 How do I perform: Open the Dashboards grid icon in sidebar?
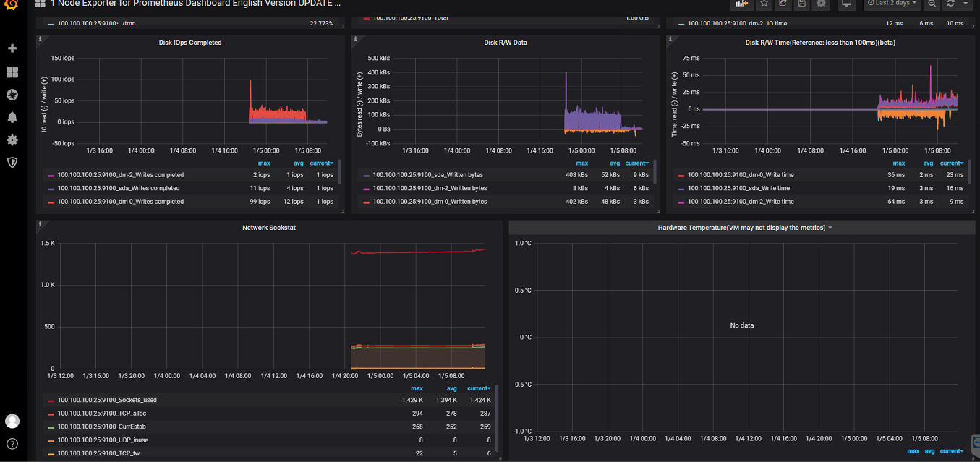[x=12, y=72]
